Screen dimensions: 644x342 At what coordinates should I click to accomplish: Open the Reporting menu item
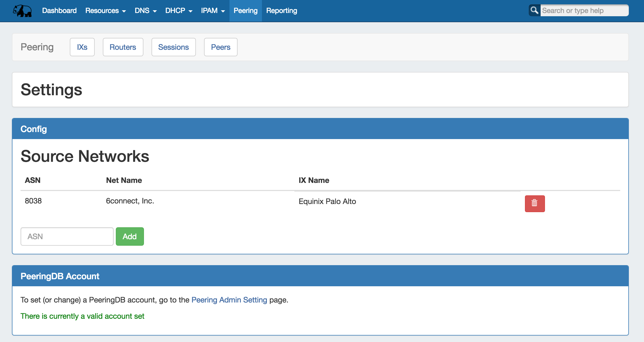coord(281,11)
